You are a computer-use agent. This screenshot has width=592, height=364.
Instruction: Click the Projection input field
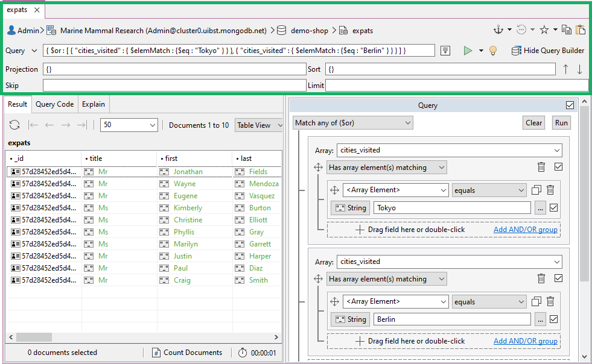174,69
